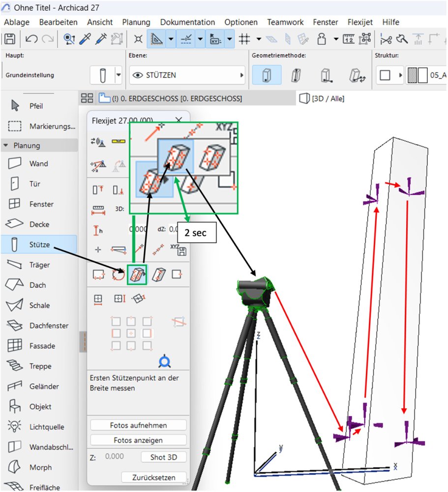The height and width of the screenshot is (492, 448).
Task: Choose the Wand tool in the toolbox
Action: pos(39,163)
